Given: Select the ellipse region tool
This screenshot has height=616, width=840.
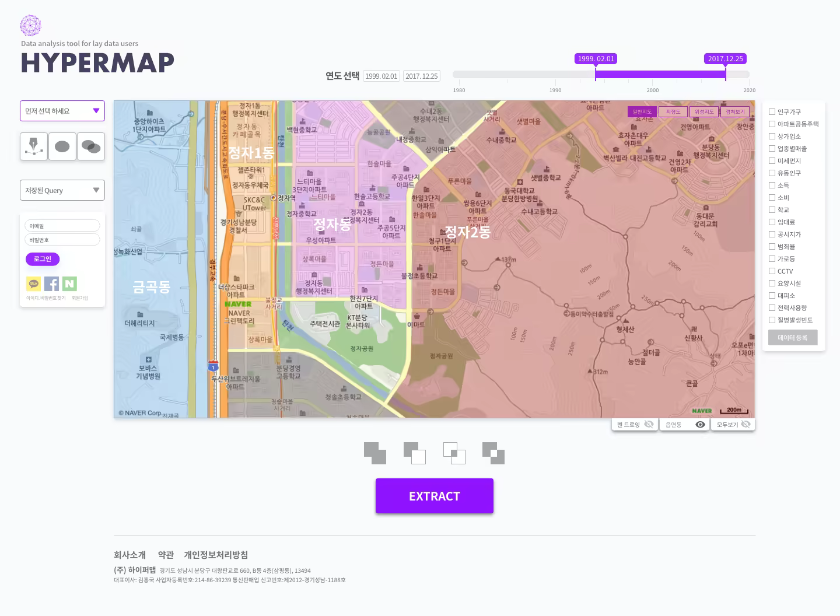Looking at the screenshot, I should click(62, 146).
